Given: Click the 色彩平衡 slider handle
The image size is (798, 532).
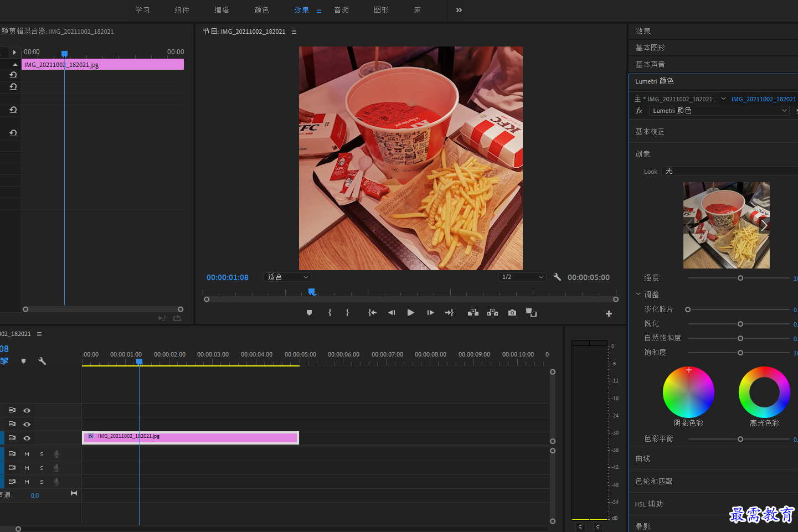Looking at the screenshot, I should pyautogui.click(x=740, y=439).
